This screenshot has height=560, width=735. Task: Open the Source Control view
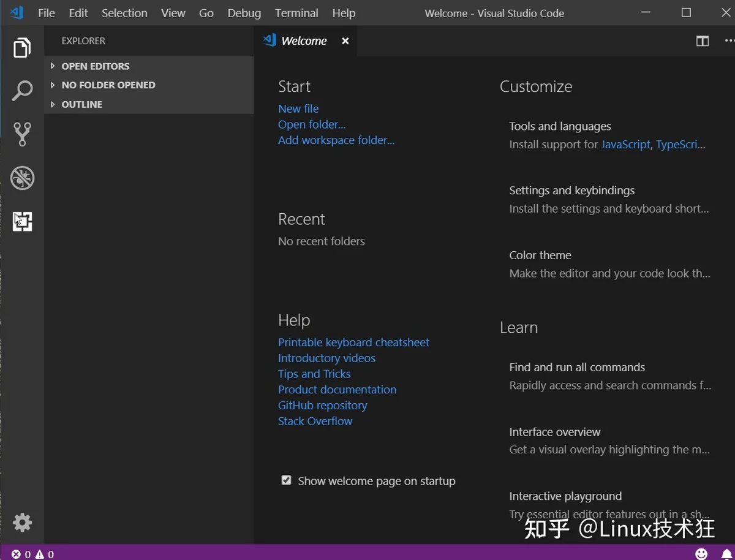(22, 134)
